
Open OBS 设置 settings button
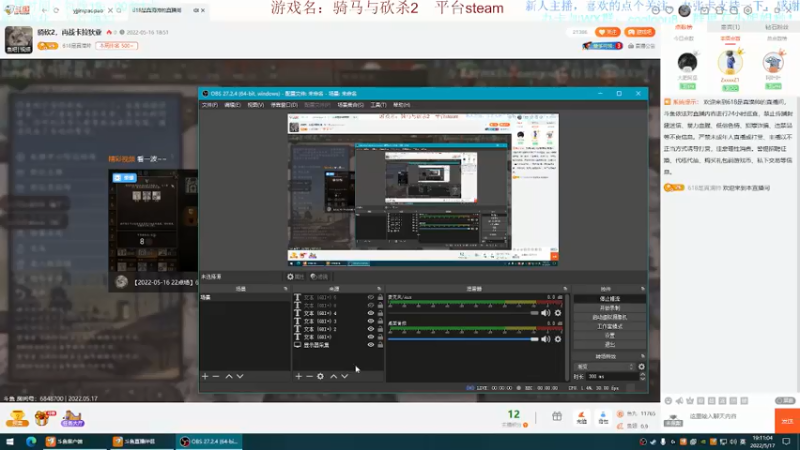(x=610, y=335)
